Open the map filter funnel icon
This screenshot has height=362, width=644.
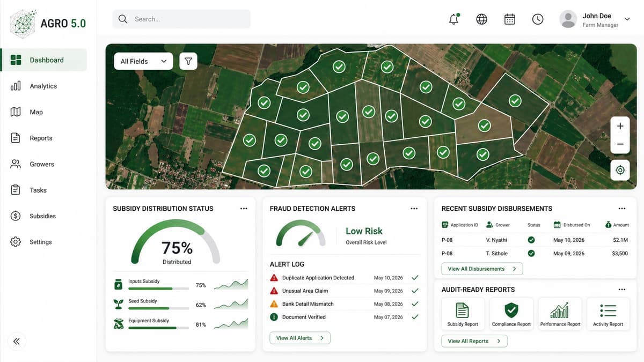(188, 61)
